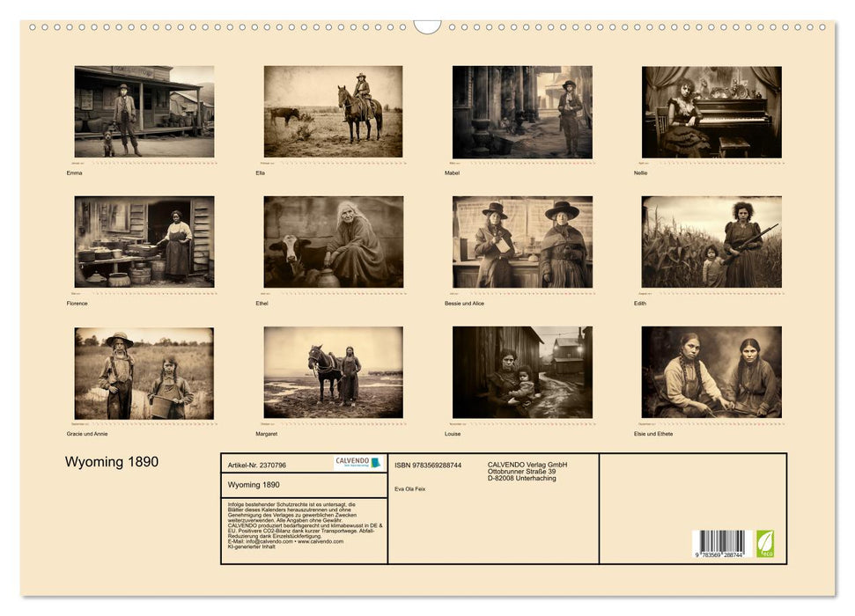Click the 'Ethel' caption

[262, 303]
